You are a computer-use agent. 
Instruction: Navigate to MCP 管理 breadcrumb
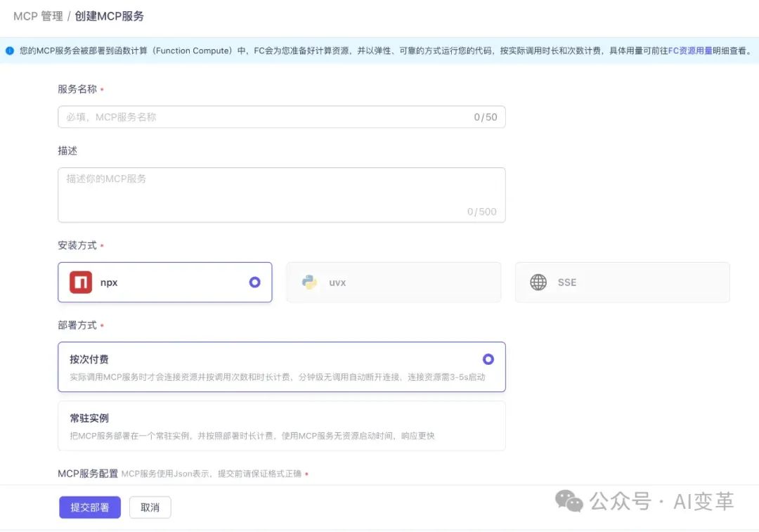click(x=37, y=15)
